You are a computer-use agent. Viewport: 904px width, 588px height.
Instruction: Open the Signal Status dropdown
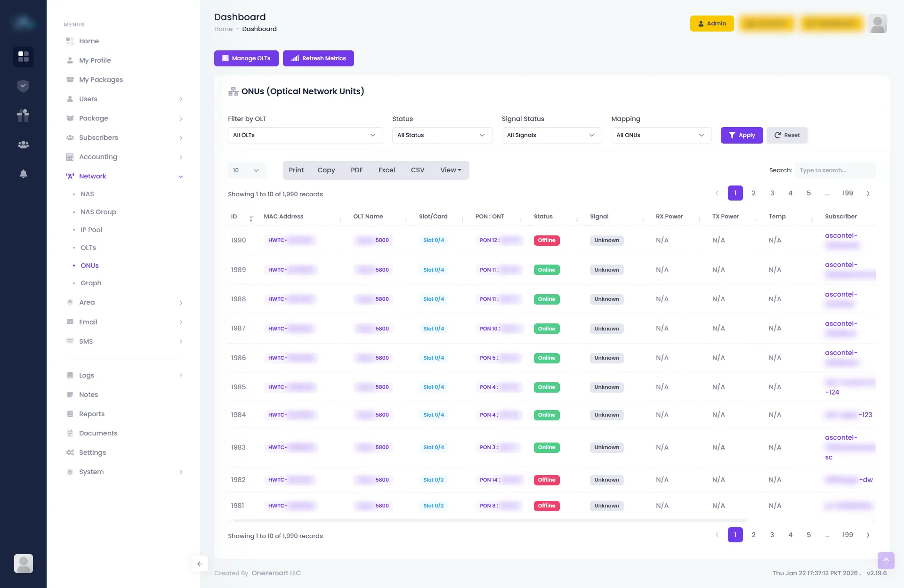(551, 135)
